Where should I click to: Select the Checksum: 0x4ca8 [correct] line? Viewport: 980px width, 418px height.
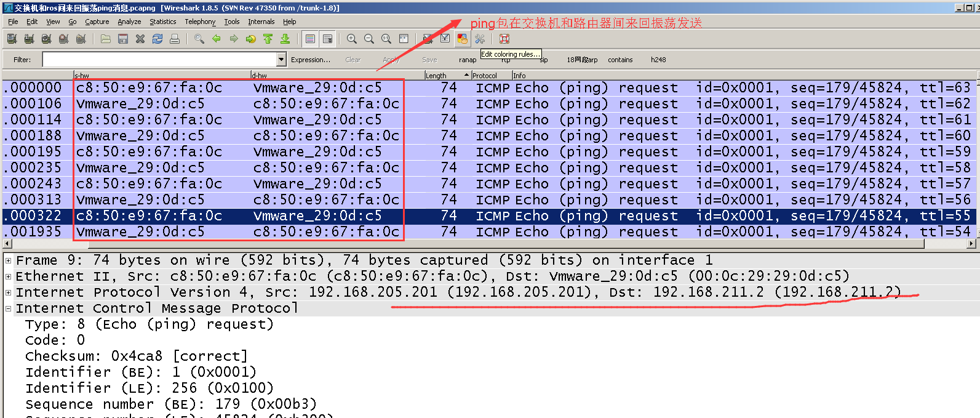coord(136,356)
